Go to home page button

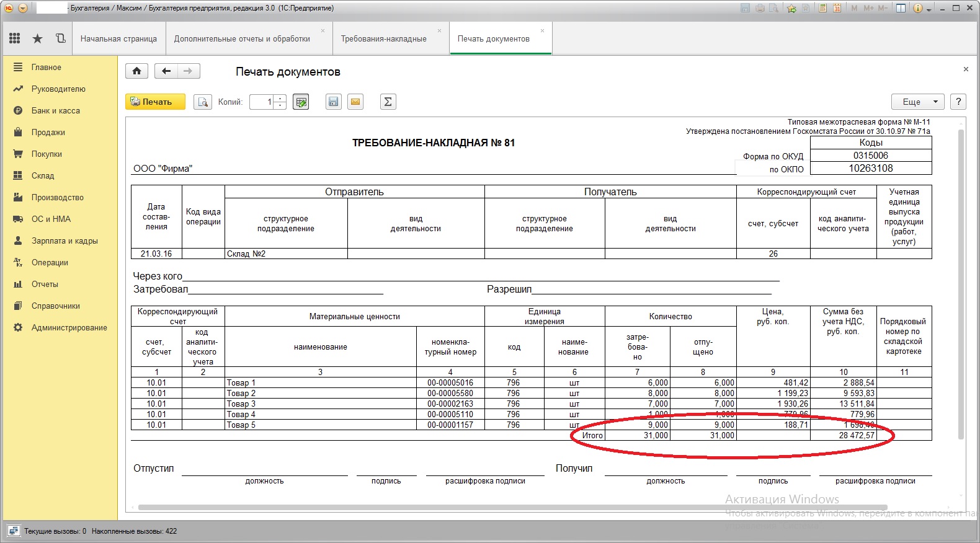[136, 71]
